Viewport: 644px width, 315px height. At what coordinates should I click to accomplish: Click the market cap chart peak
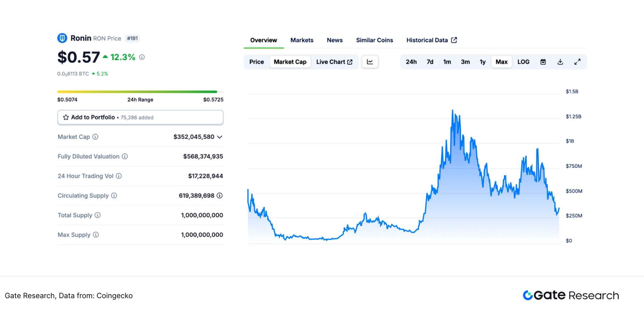453,111
